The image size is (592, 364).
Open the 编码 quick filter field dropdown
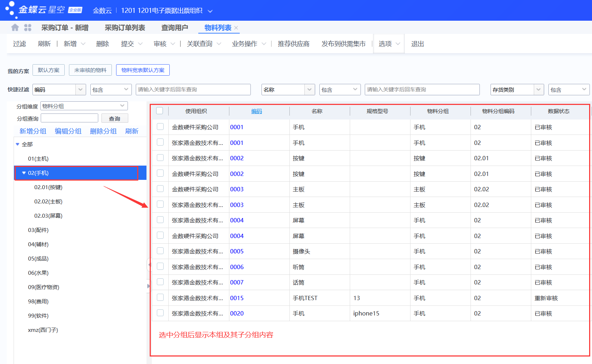click(81, 90)
